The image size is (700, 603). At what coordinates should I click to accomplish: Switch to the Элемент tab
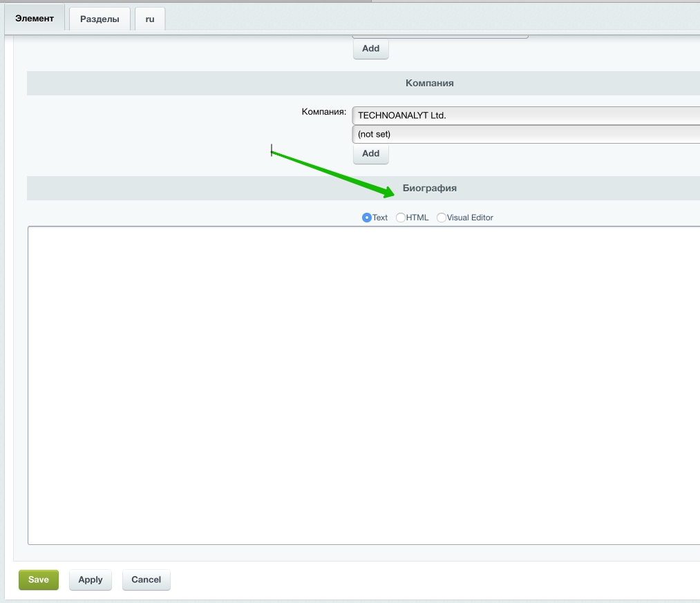[x=35, y=19]
